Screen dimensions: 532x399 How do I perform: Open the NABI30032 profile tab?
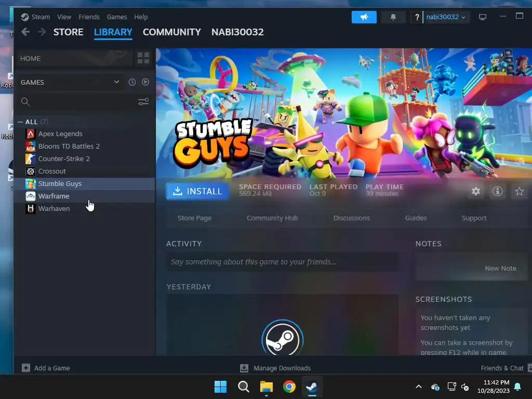[237, 32]
